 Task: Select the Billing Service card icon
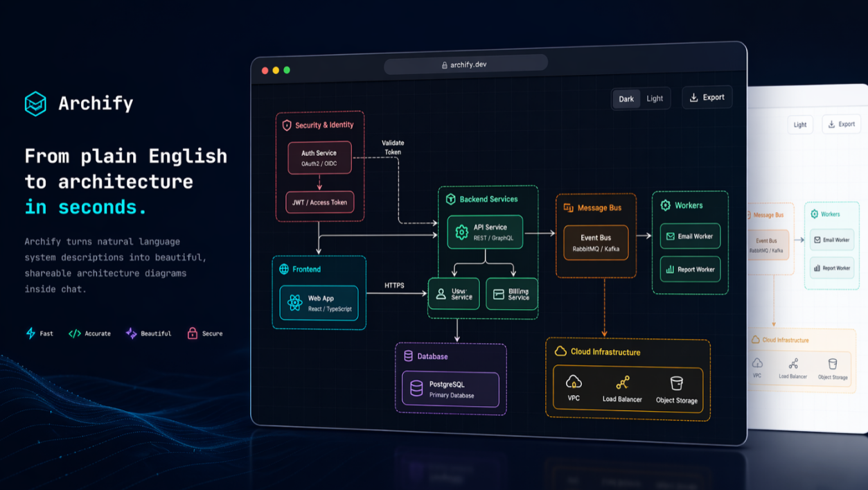499,295
